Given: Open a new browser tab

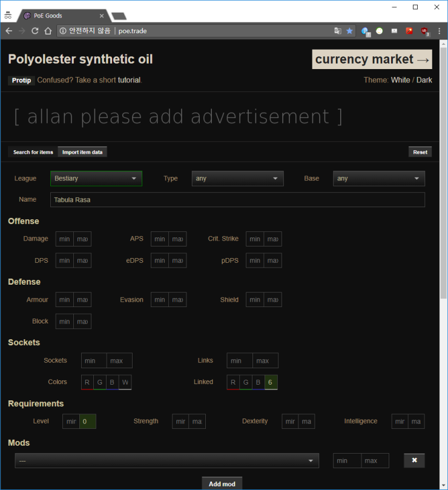Looking at the screenshot, I should point(119,16).
